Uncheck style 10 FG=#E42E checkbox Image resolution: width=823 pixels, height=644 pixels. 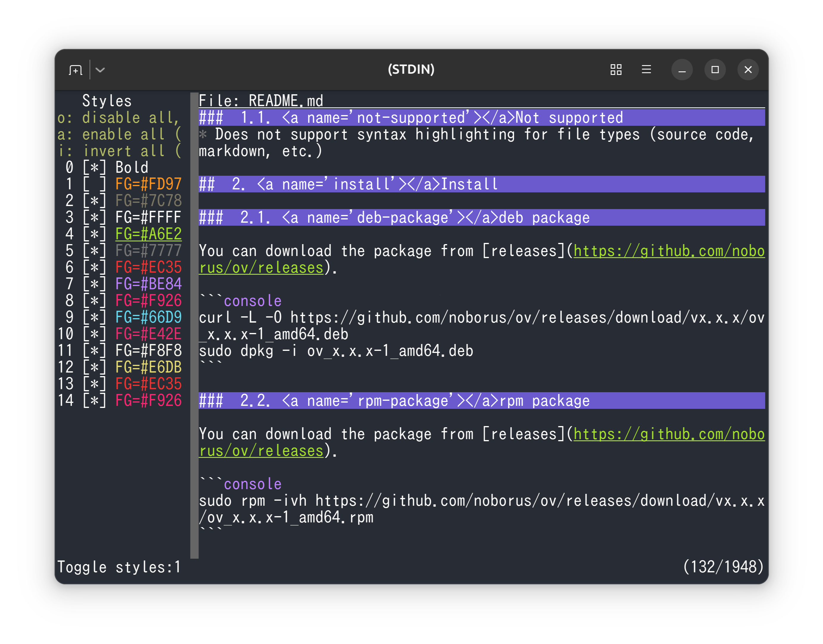pyautogui.click(x=94, y=334)
